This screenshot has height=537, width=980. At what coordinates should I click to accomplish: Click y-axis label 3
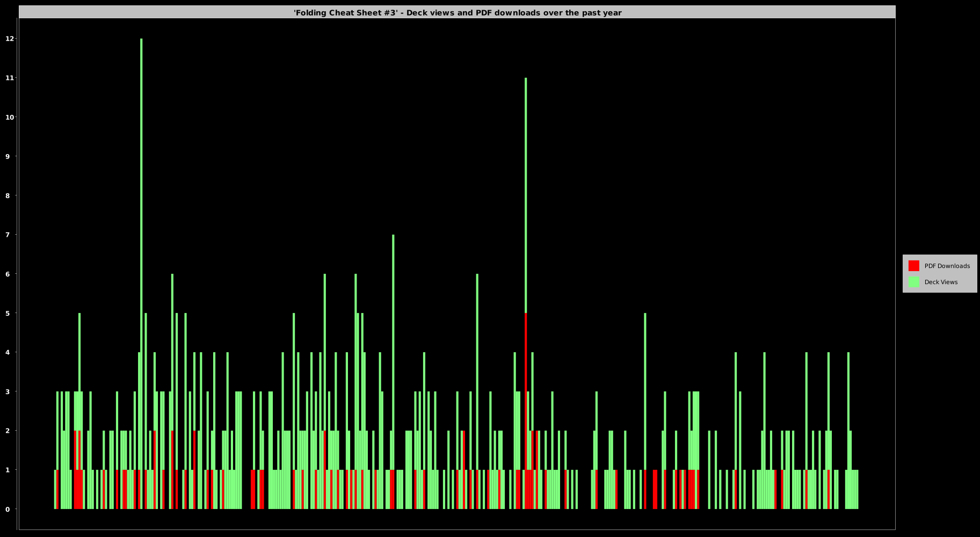click(x=8, y=391)
